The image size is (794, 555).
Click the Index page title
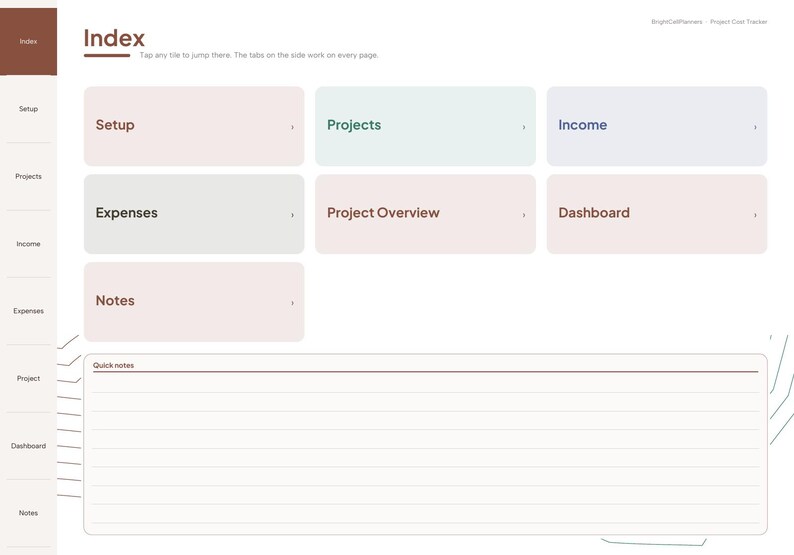click(114, 38)
